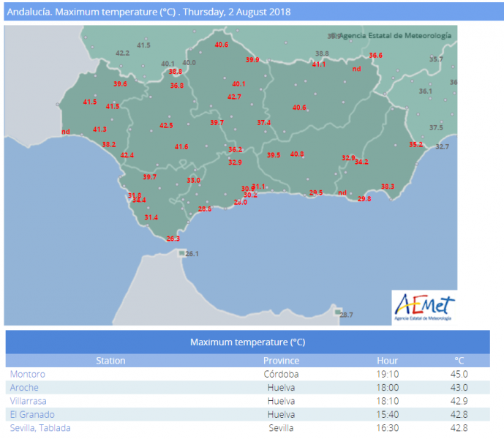The height and width of the screenshot is (439, 504).
Task: Open the Aroche station link
Action: pos(24,388)
